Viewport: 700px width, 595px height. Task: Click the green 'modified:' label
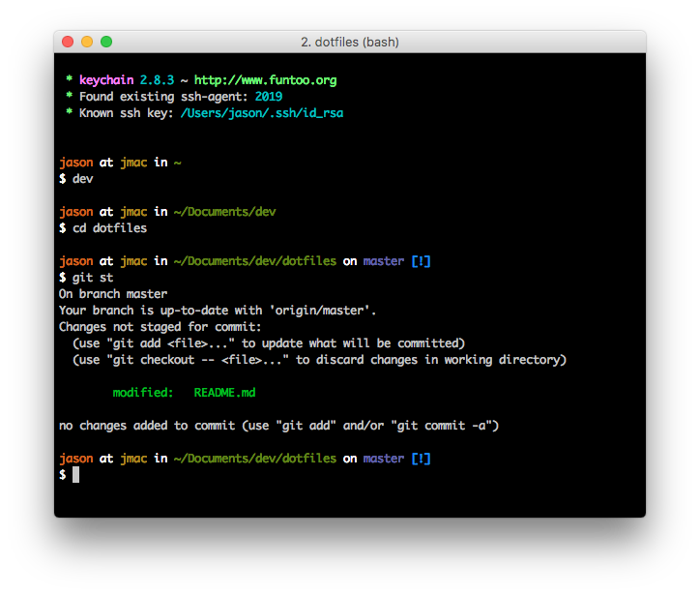click(x=143, y=393)
